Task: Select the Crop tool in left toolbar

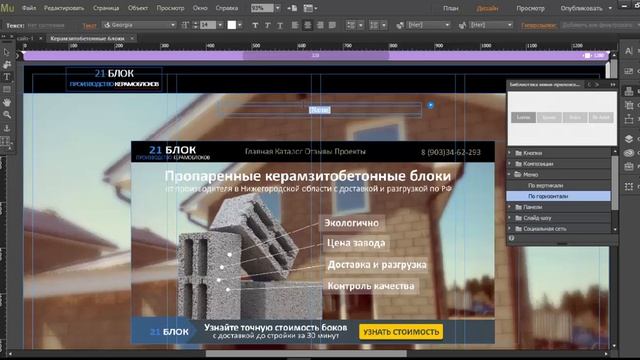Action: click(x=7, y=64)
